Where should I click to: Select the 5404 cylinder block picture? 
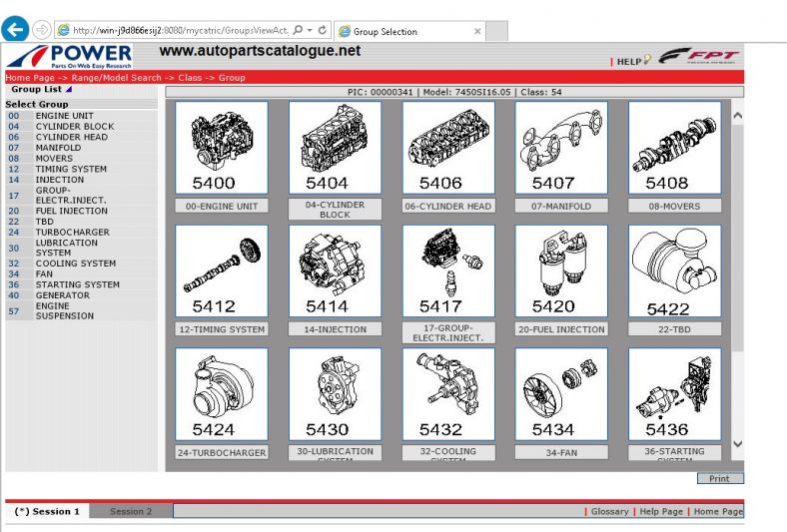tap(335, 147)
